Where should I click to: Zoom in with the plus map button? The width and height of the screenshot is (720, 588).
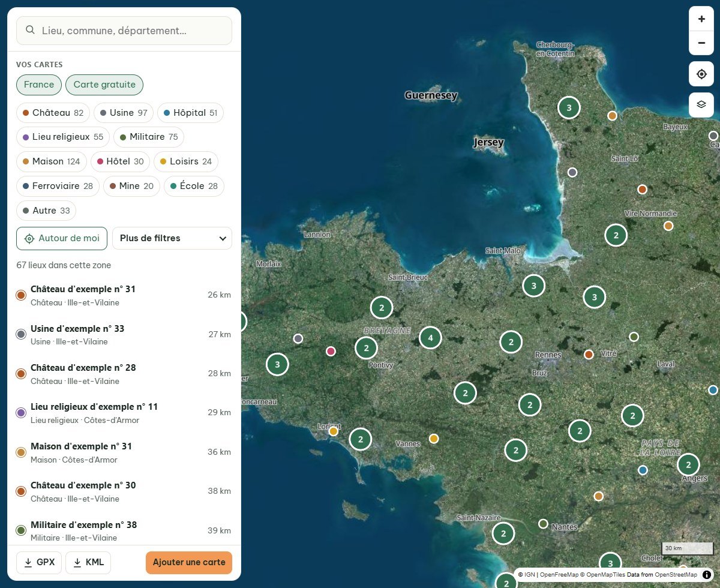click(701, 19)
